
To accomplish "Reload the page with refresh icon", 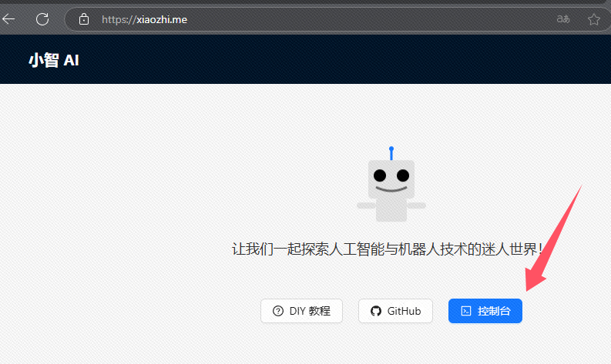I will point(42,19).
